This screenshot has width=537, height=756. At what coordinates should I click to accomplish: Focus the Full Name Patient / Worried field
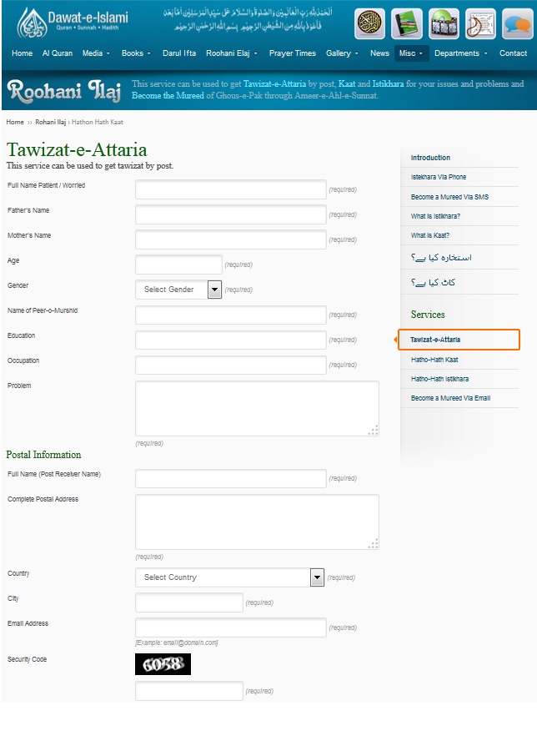coord(231,189)
